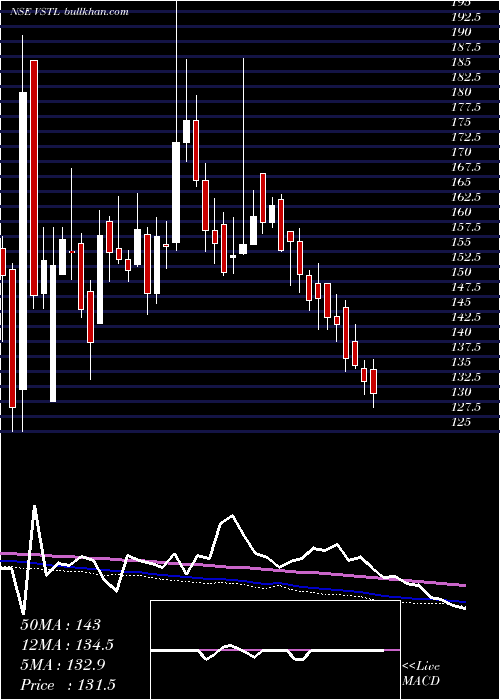Click the 5MA : 132.9 readout
The height and width of the screenshot is (700, 500).
[x=63, y=665]
